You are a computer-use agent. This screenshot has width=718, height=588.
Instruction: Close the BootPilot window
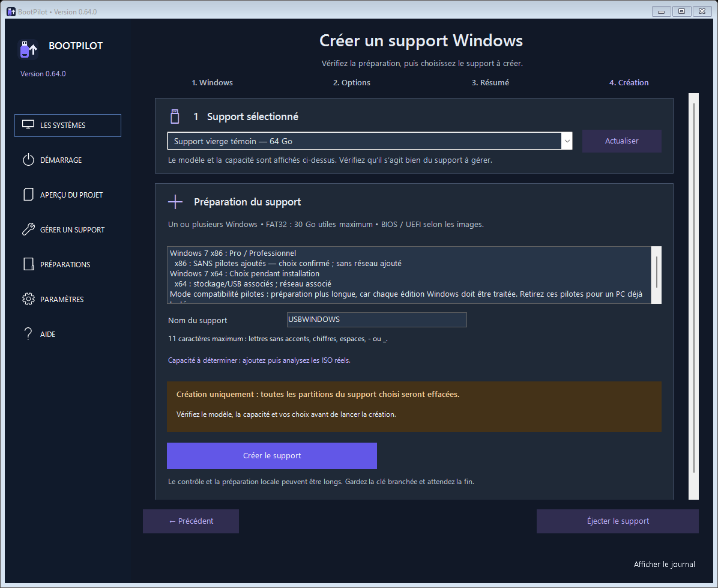pos(702,11)
